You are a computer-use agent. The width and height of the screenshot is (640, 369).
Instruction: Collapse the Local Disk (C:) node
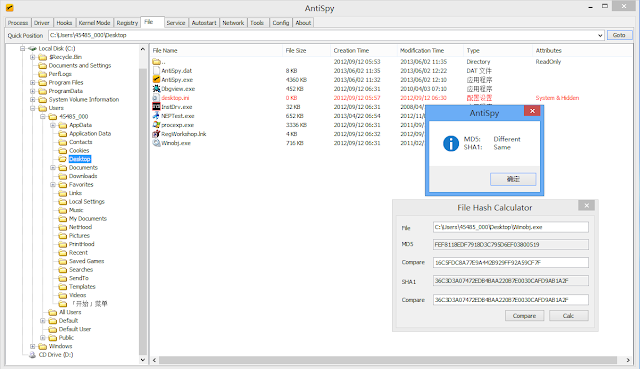tap(22, 48)
